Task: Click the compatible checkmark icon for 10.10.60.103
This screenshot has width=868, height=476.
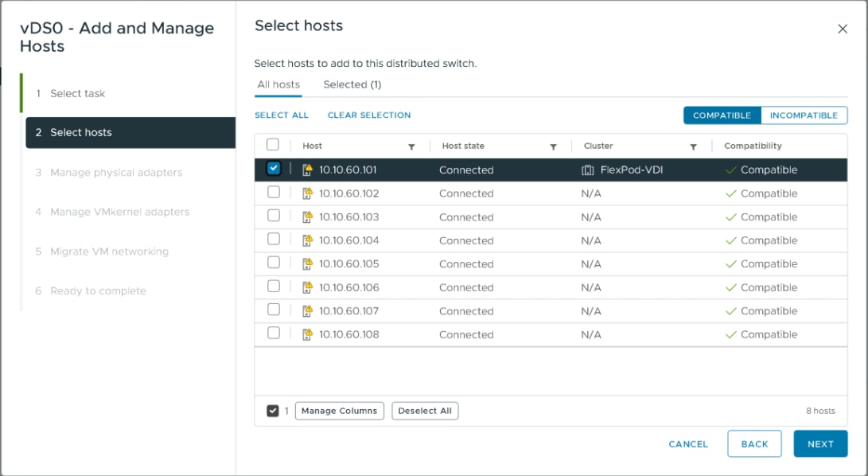Action: click(730, 217)
